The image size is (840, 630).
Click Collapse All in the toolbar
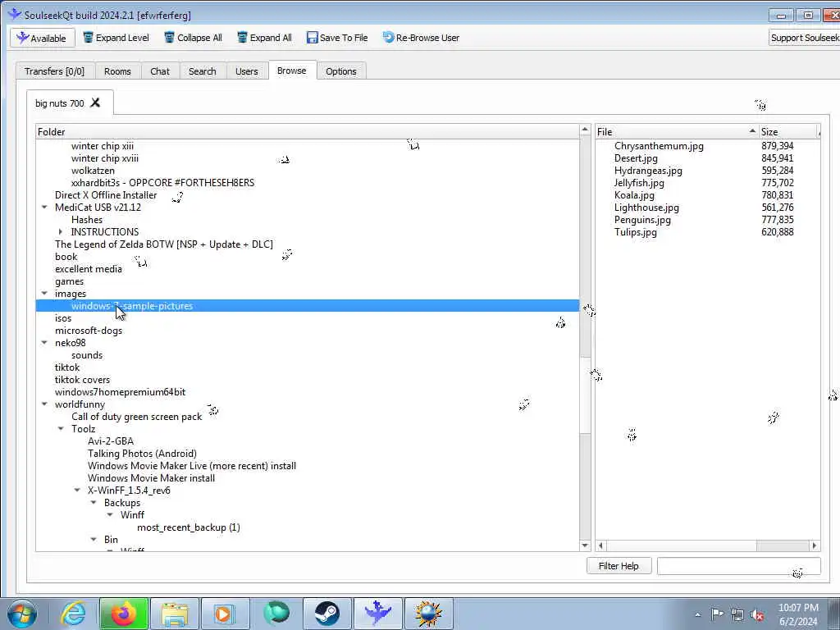click(193, 38)
